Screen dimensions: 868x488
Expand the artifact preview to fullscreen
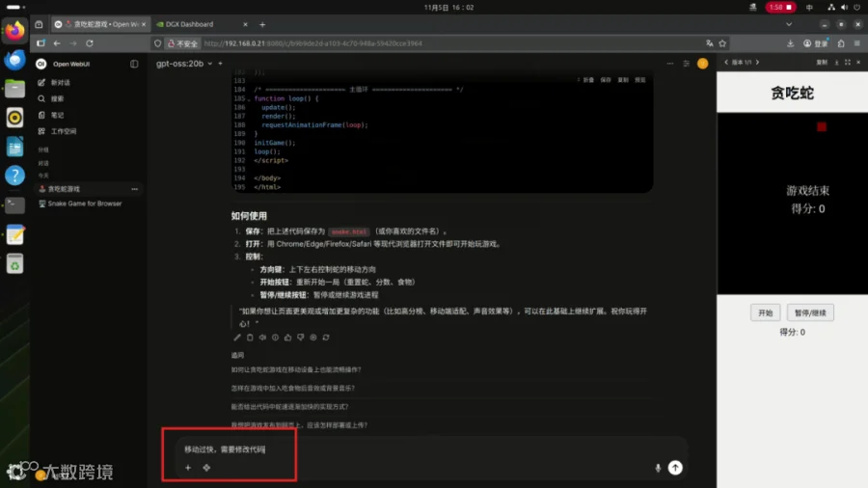coord(848,63)
